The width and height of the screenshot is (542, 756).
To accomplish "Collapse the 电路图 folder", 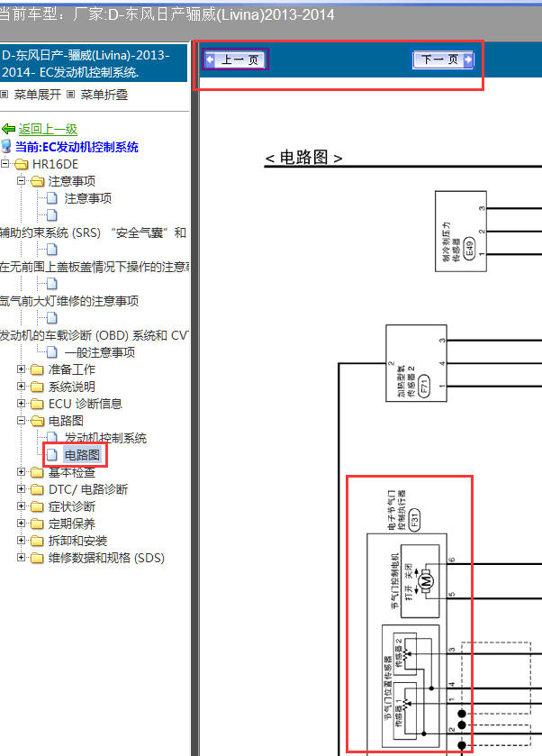I will 21,421.
